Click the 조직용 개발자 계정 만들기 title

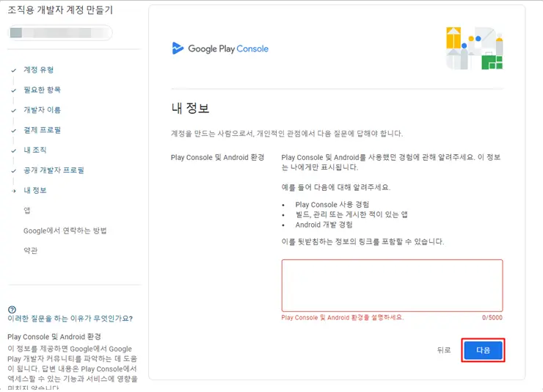point(60,10)
